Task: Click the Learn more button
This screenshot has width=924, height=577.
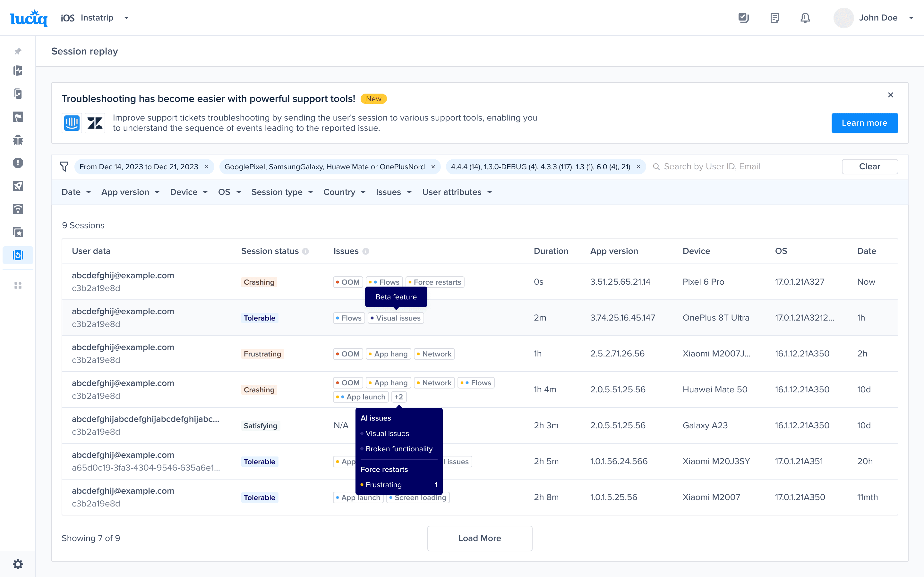Action: pyautogui.click(x=864, y=123)
